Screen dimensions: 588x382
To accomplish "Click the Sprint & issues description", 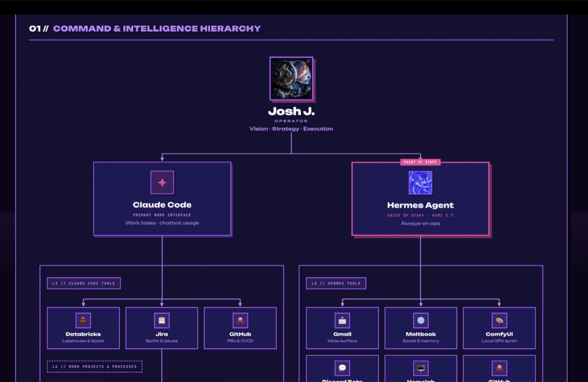I will pos(162,341).
